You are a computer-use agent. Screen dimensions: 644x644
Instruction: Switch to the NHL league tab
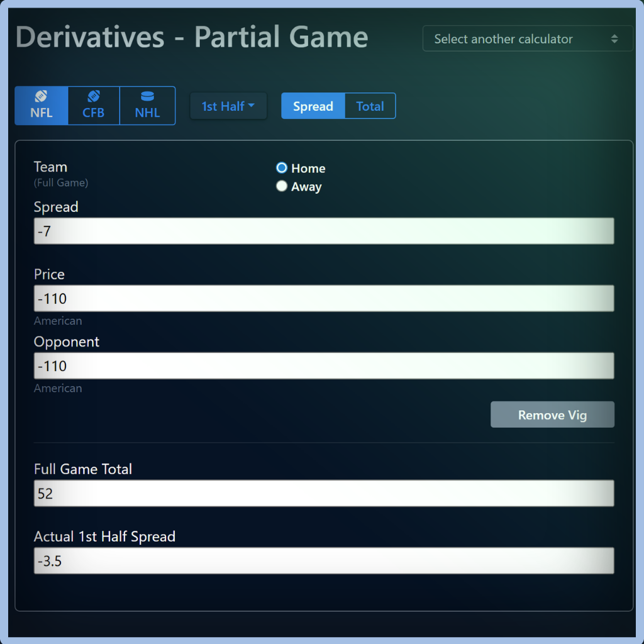[x=147, y=106]
